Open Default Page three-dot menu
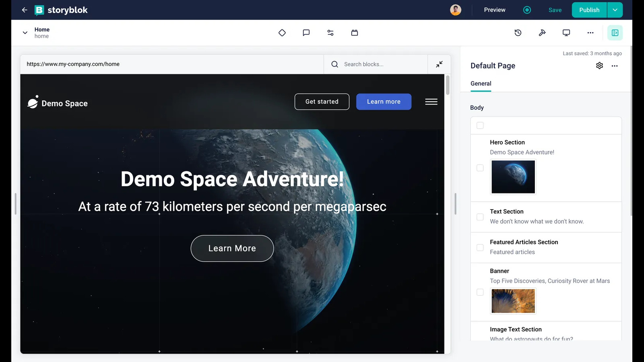This screenshot has width=644, height=362. coord(615,66)
